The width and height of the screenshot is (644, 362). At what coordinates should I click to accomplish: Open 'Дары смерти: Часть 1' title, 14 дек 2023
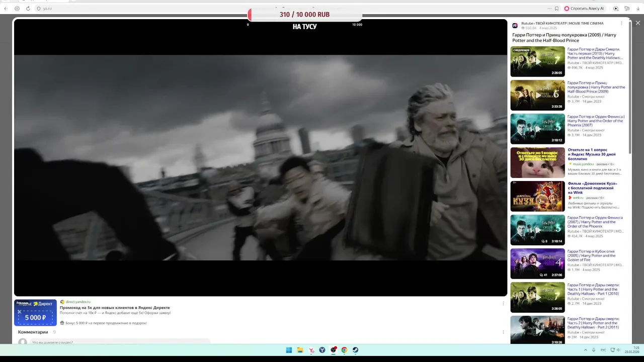[593, 289]
